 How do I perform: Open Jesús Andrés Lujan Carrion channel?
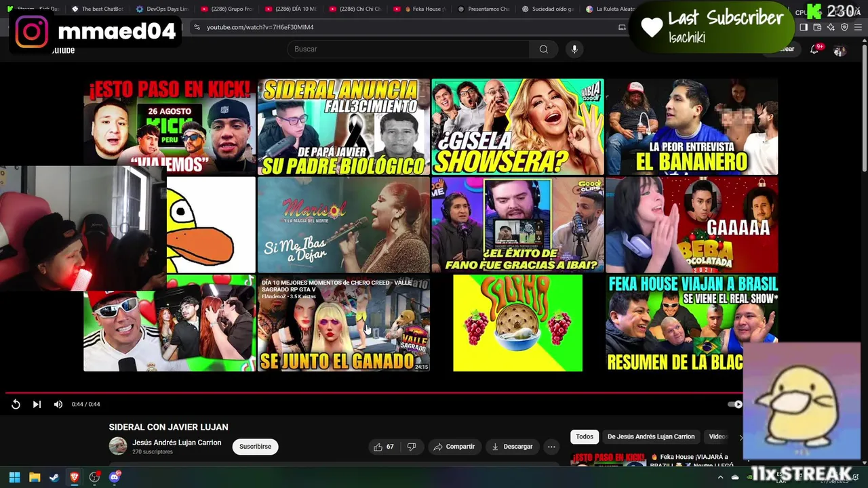point(176,443)
